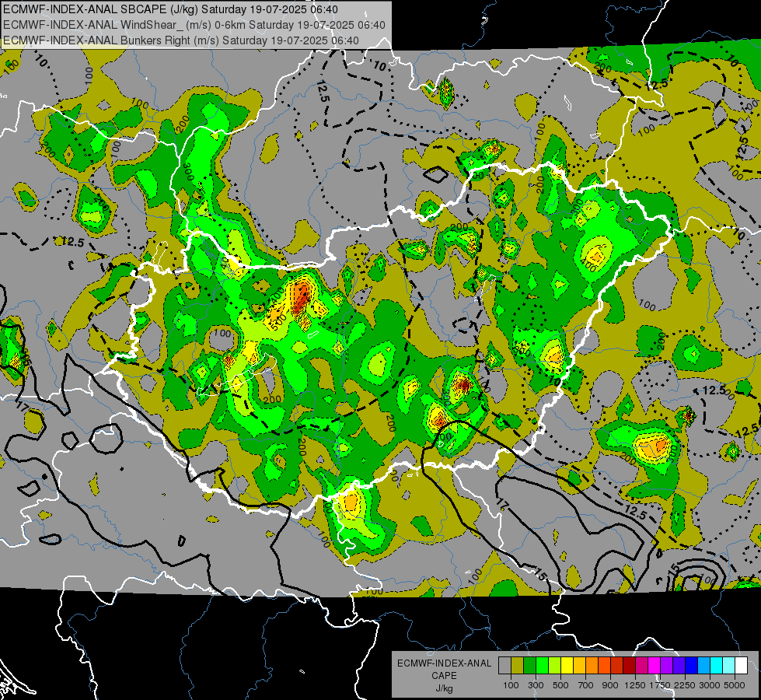Click the legend value 300
761x700 pixels.
pyautogui.click(x=536, y=685)
